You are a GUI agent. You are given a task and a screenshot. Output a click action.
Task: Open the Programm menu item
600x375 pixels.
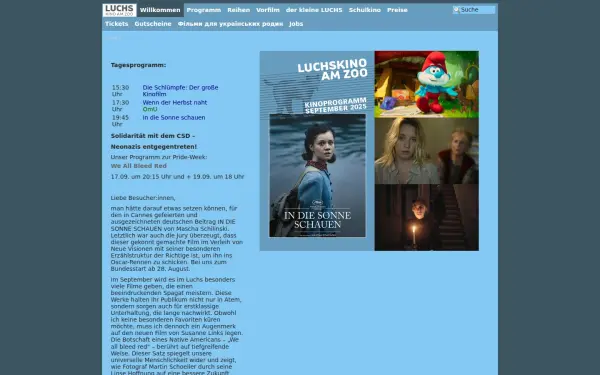tap(204, 10)
